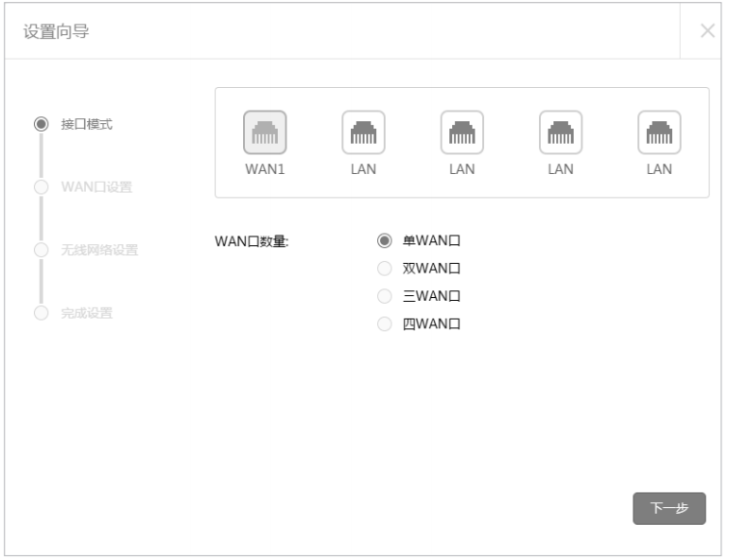Click the first LAN port icon
This screenshot has height=560, width=729.
tap(364, 132)
